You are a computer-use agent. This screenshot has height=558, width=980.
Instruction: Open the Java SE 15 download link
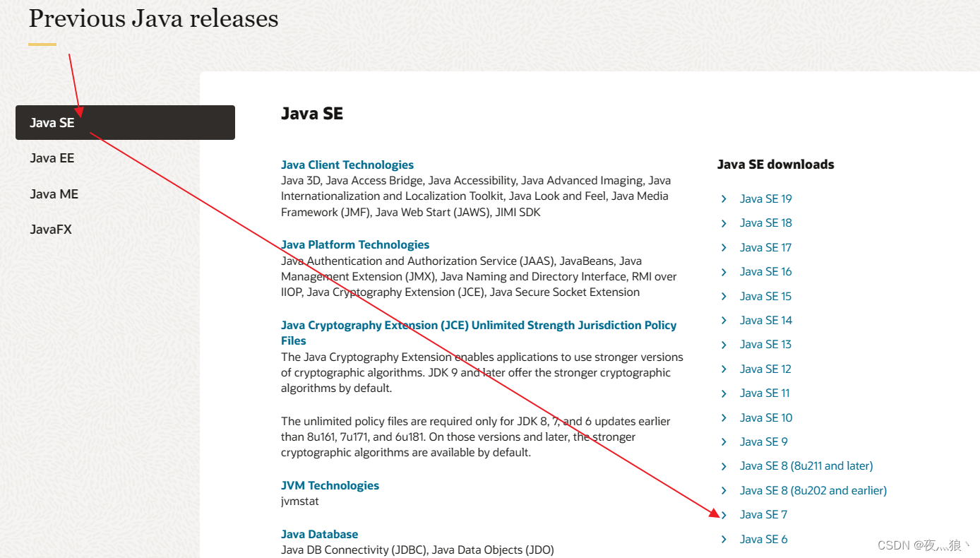click(x=766, y=296)
